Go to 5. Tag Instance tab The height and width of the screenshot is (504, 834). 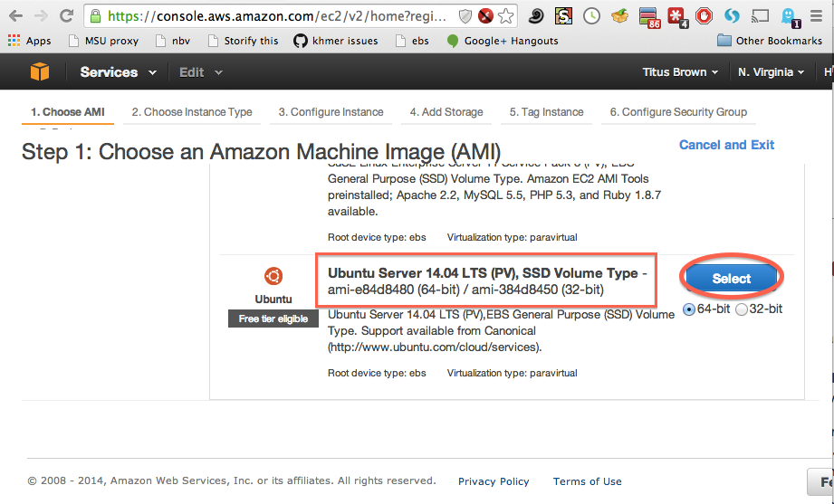point(546,112)
